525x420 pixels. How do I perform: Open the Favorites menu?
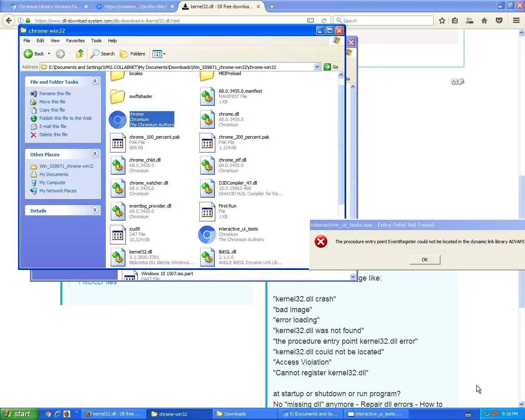click(x=75, y=41)
